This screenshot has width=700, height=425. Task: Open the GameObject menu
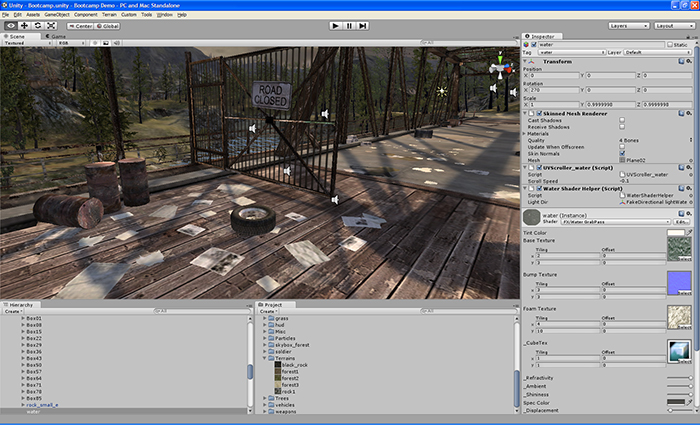click(x=57, y=15)
